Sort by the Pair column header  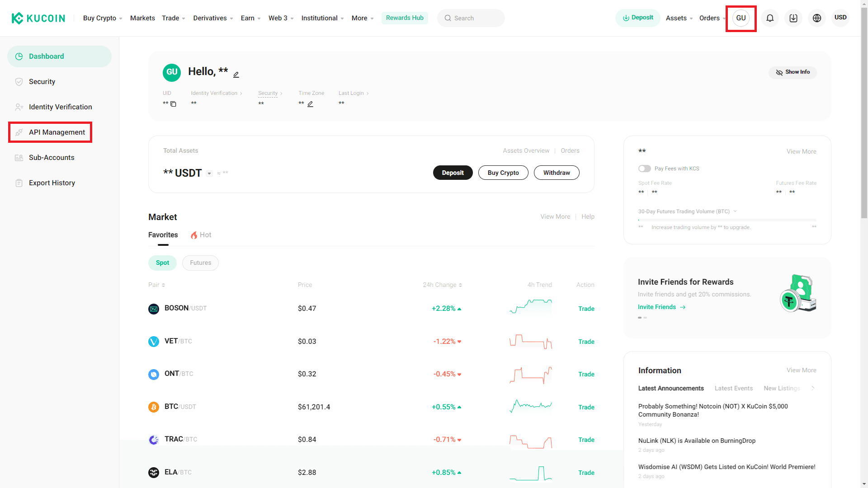(x=156, y=285)
